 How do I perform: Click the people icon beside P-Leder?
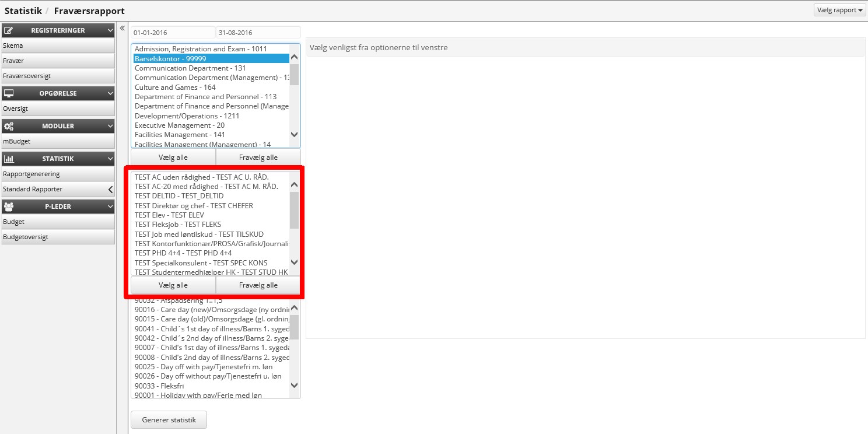(8, 206)
